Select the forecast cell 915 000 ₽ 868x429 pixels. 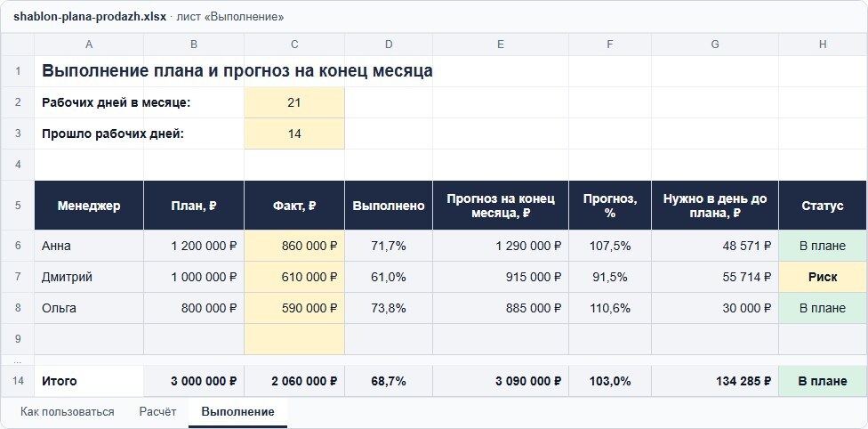point(501,277)
